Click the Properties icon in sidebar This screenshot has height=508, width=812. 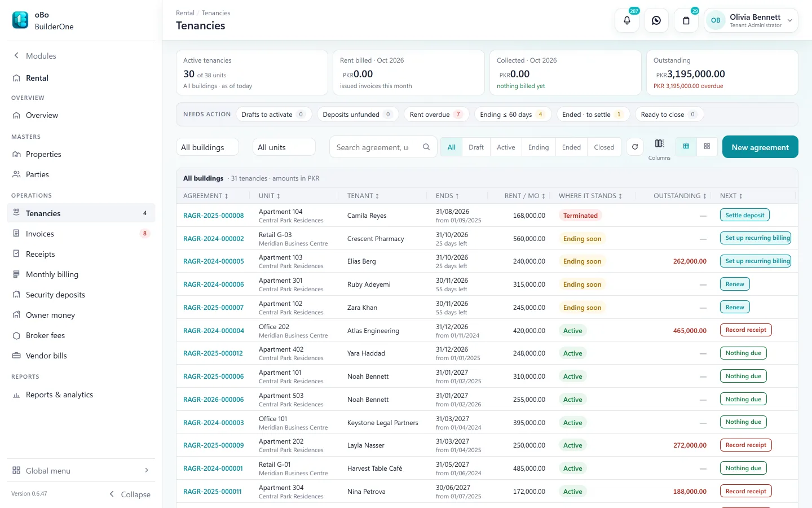(16, 154)
